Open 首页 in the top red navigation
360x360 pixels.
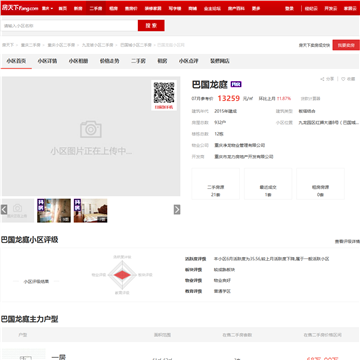tap(62, 8)
